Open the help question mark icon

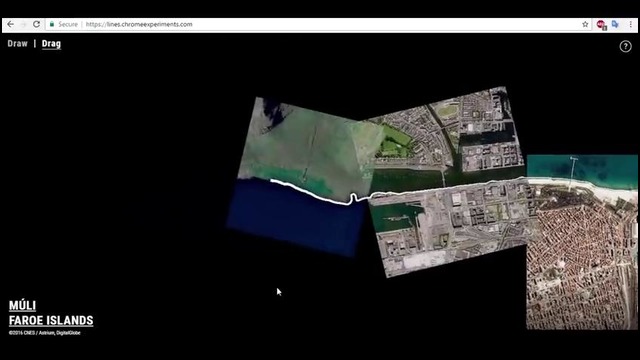625,47
